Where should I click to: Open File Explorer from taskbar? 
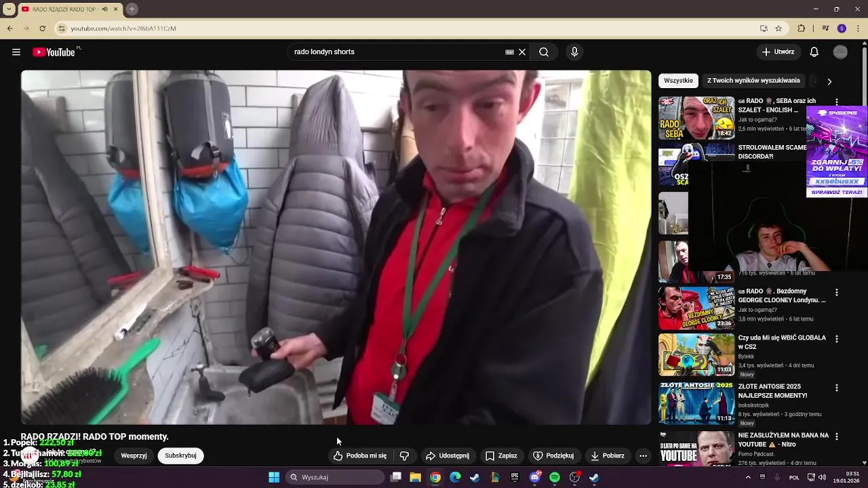[x=415, y=477]
